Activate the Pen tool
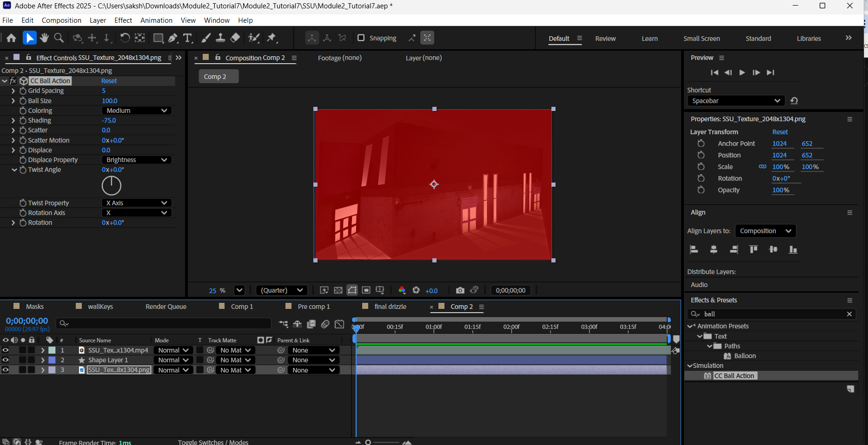The width and height of the screenshot is (868, 445). click(x=173, y=38)
